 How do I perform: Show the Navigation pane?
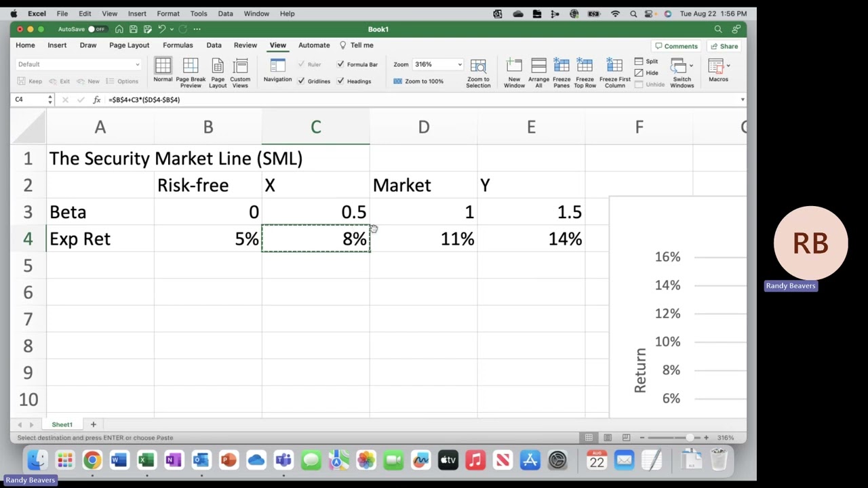[277, 70]
